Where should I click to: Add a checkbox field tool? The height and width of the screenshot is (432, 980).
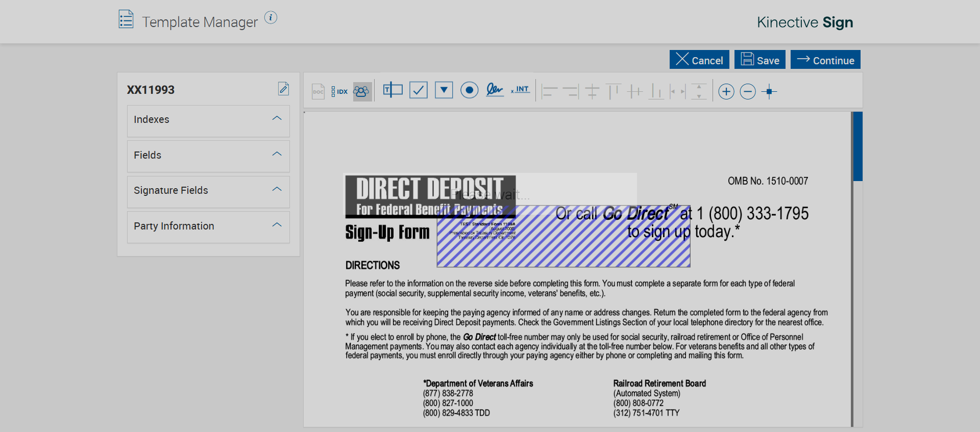tap(419, 90)
